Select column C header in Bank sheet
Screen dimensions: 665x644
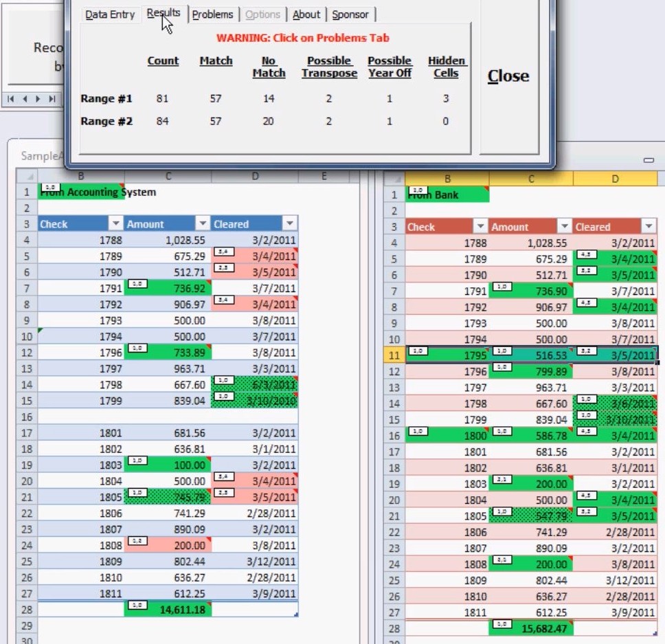pos(530,179)
